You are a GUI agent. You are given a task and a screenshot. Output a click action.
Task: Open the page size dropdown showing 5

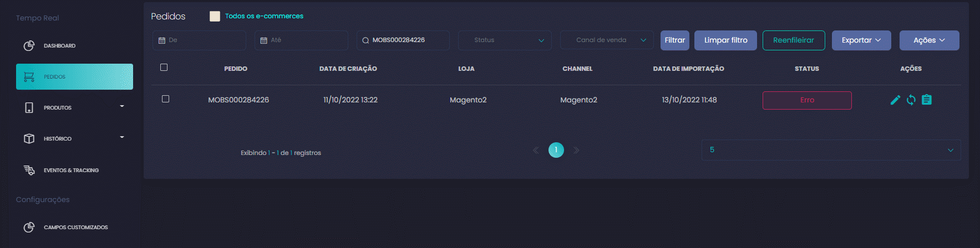(x=831, y=150)
